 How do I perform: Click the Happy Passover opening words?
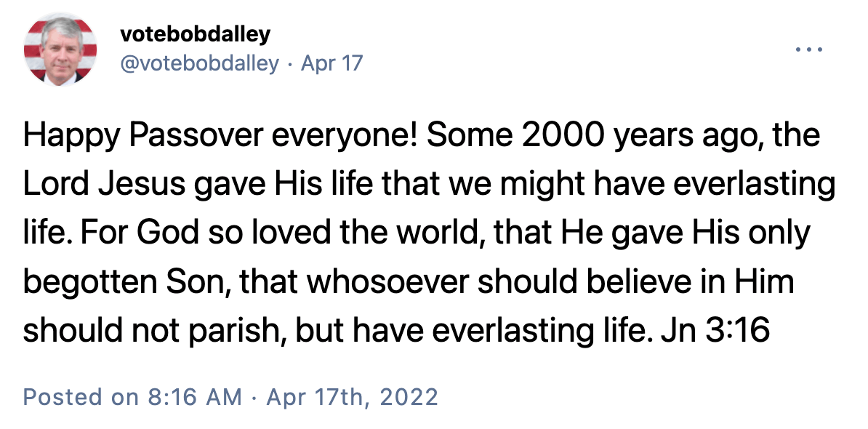136,136
